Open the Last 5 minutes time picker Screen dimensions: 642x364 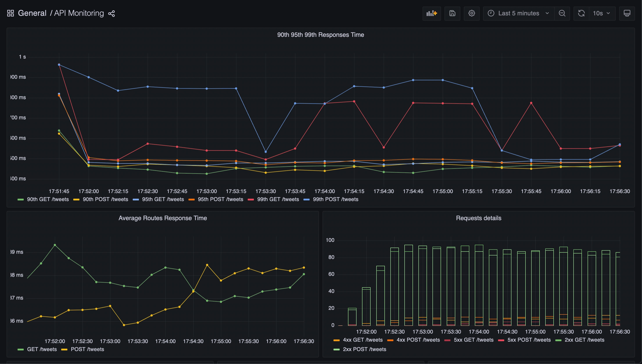pyautogui.click(x=518, y=14)
